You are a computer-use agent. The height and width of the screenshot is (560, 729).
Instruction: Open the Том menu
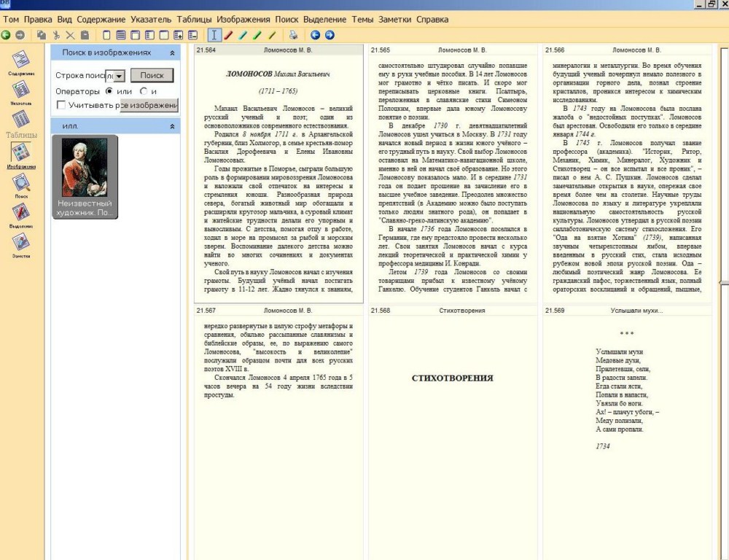[x=11, y=20]
